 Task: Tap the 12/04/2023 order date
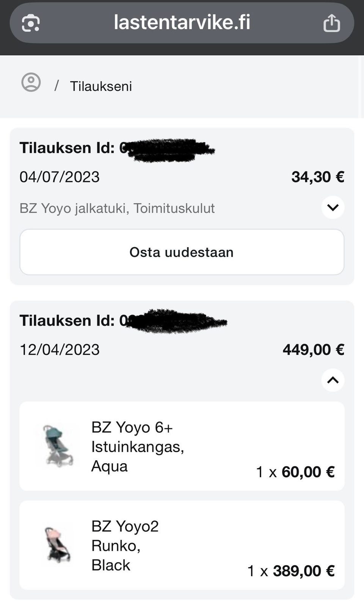coord(60,350)
